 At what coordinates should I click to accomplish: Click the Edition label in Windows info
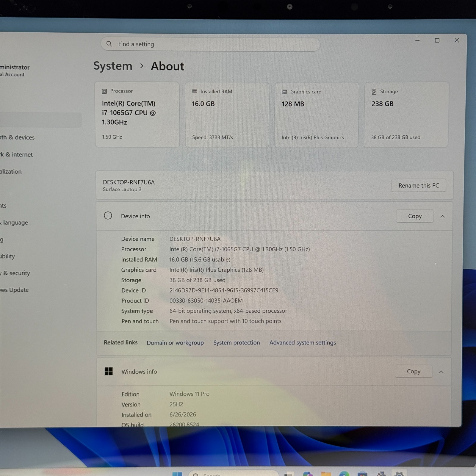130,394
